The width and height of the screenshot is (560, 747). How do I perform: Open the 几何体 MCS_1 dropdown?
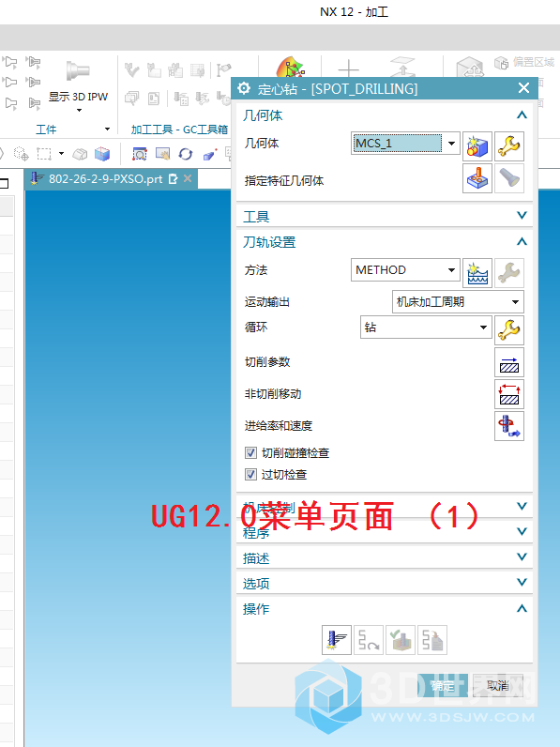pos(405,143)
